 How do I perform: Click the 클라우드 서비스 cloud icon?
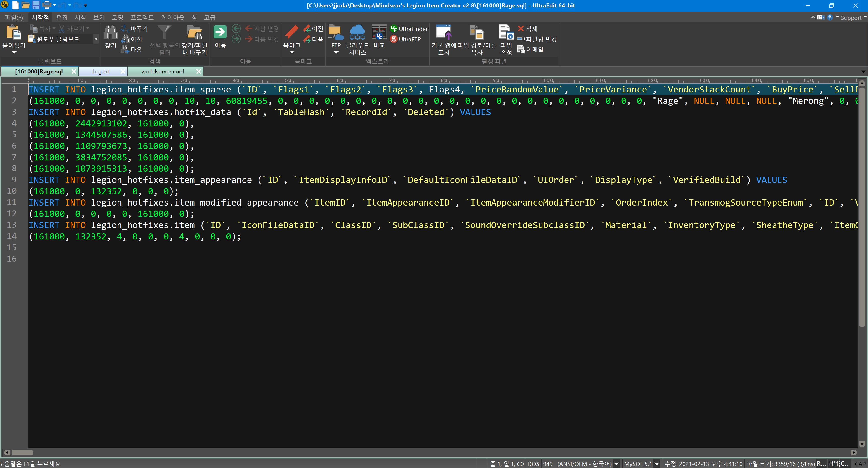pos(357,32)
